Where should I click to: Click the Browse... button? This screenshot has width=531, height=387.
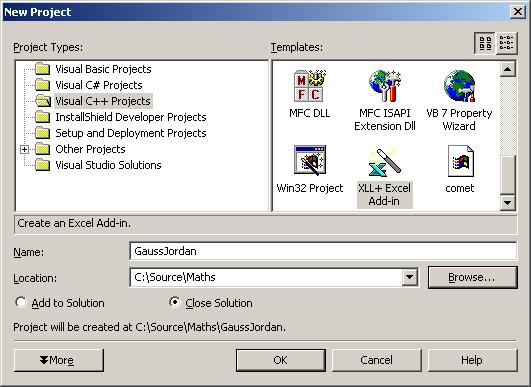pos(473,277)
